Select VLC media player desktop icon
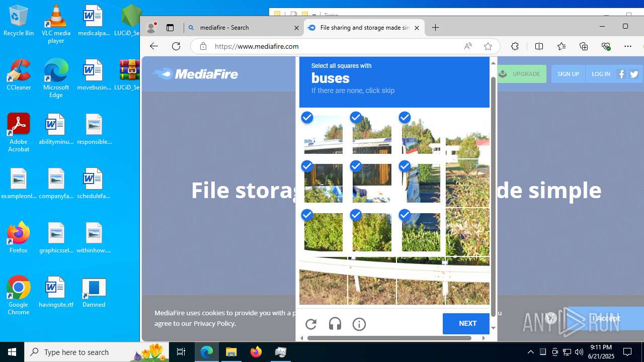The width and height of the screenshot is (644, 362). [56, 24]
